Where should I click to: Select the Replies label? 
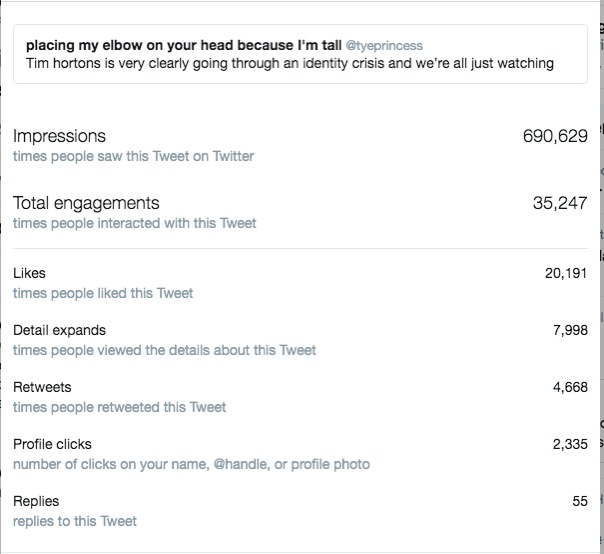(x=36, y=501)
